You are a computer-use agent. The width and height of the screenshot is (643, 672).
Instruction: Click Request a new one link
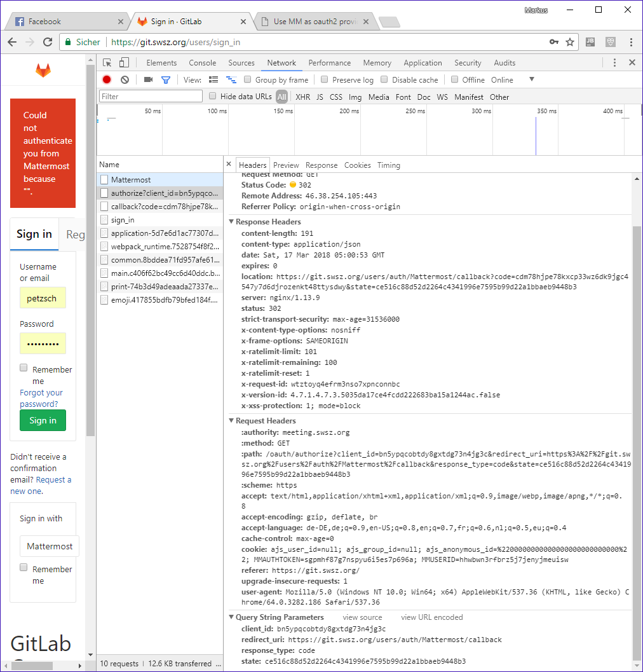click(x=41, y=486)
